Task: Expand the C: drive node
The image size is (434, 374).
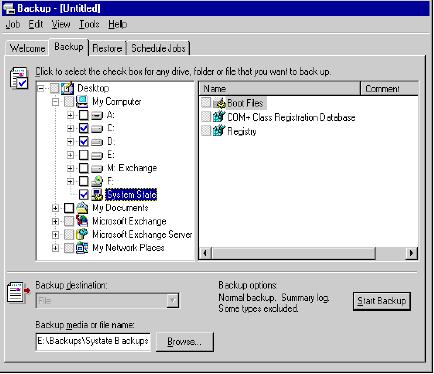Action: click(x=70, y=128)
